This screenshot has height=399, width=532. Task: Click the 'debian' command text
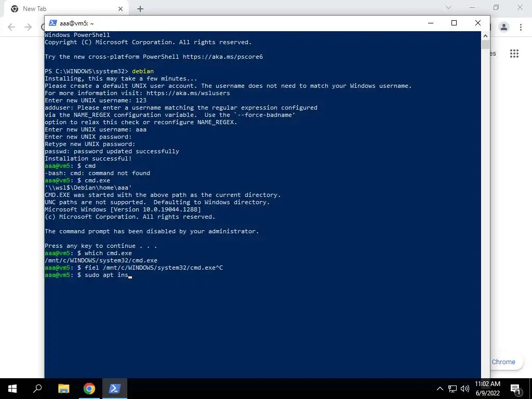[x=142, y=71]
